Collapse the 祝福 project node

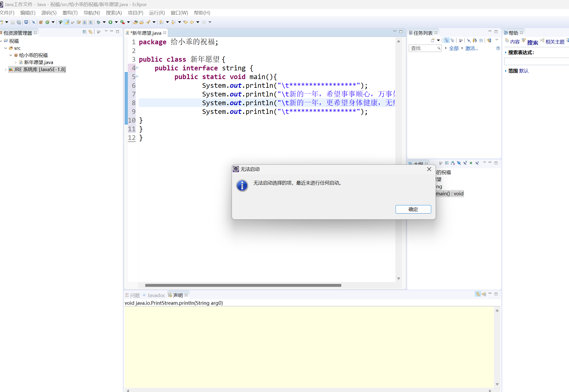[x=1, y=41]
